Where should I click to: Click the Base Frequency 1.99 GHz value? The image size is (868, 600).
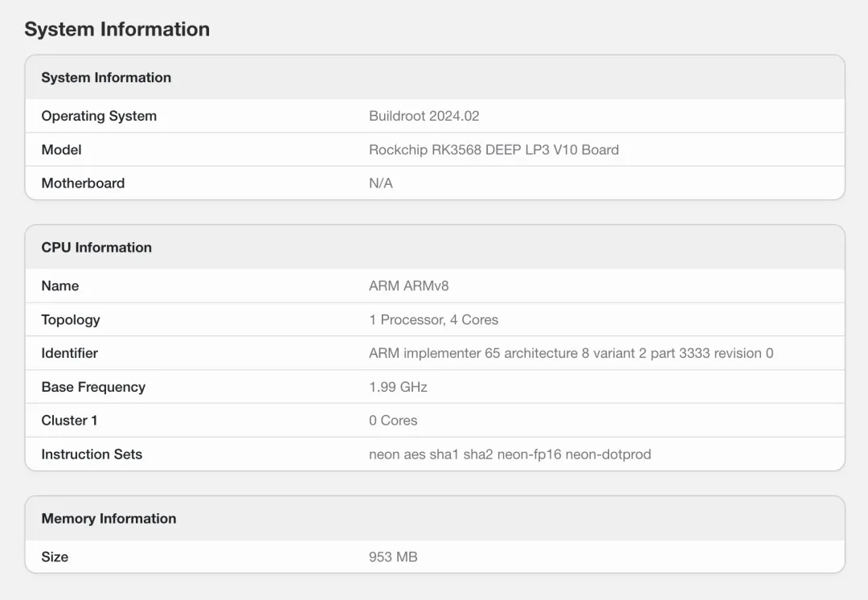pyautogui.click(x=398, y=387)
